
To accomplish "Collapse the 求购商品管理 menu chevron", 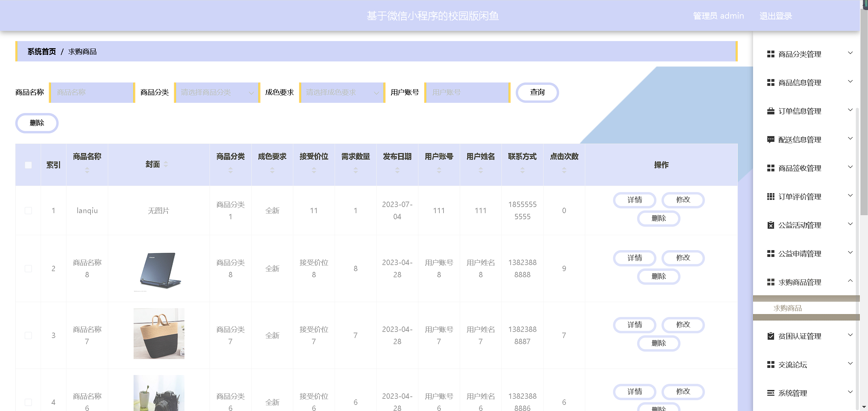I will [x=850, y=281].
